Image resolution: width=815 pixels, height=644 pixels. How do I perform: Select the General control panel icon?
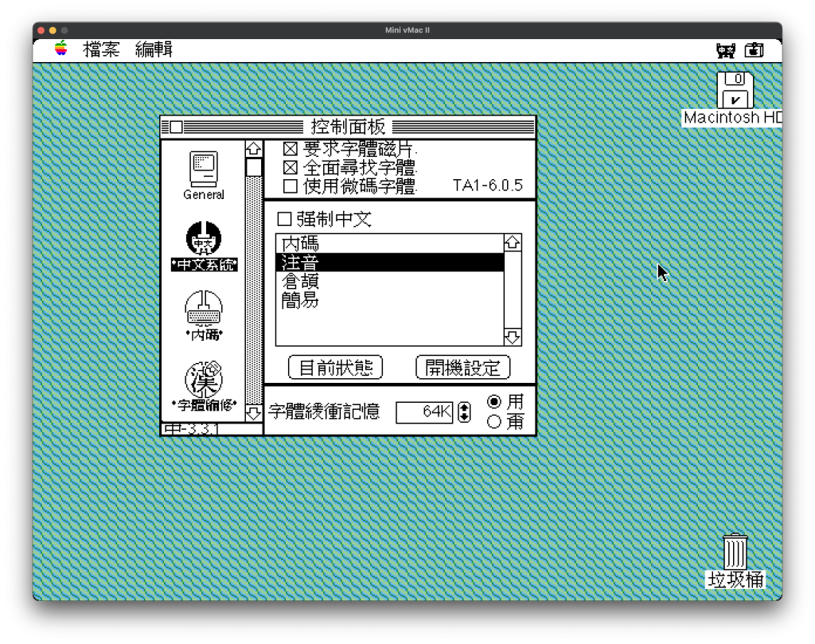[x=204, y=170]
